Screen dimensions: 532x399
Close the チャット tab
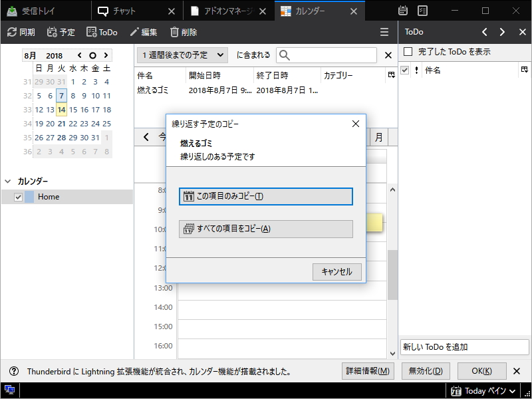pyautogui.click(x=172, y=11)
